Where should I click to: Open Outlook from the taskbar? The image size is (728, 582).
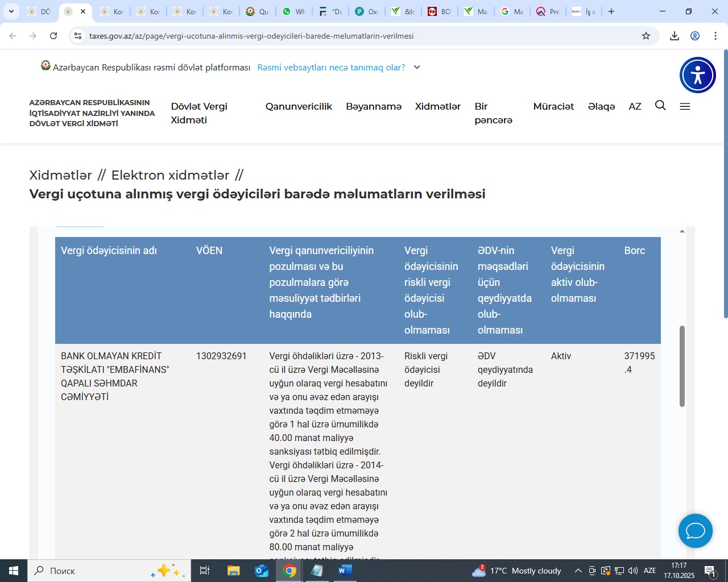pyautogui.click(x=261, y=571)
